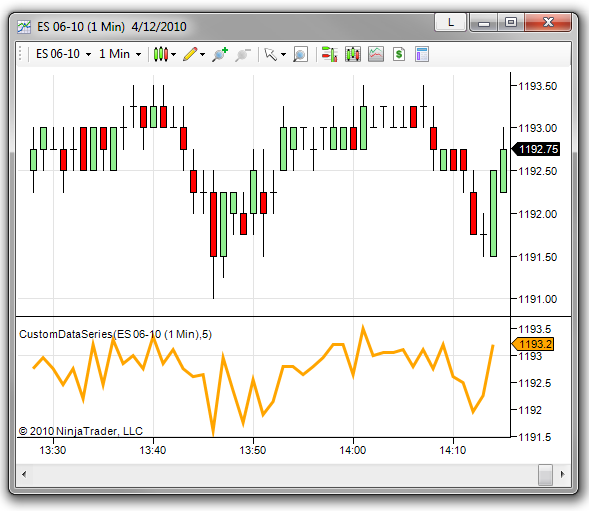Click the zoom out magnifier icon
Viewport: 589px width, 511px height.
[x=243, y=54]
